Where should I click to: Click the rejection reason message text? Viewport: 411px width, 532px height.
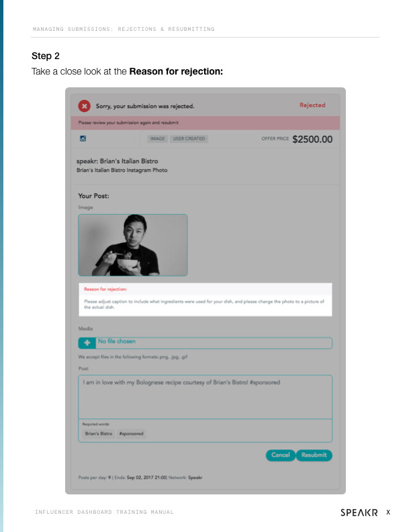pos(204,304)
